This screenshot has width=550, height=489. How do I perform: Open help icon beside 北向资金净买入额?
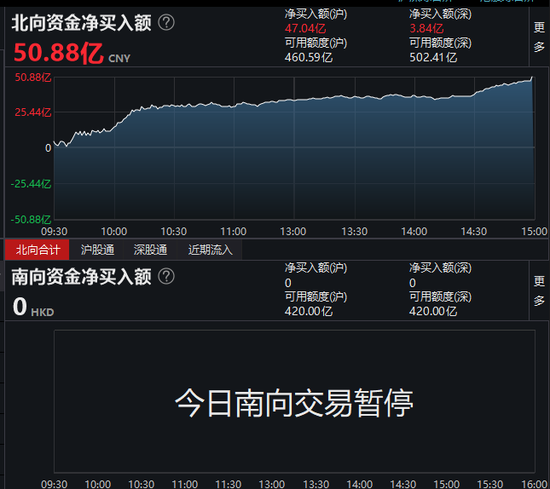[x=166, y=23]
